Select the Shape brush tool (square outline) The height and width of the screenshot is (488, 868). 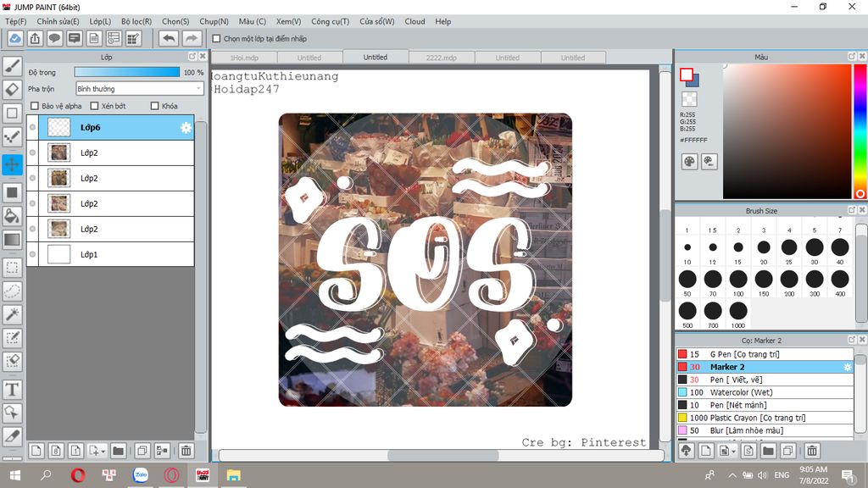pyautogui.click(x=12, y=113)
